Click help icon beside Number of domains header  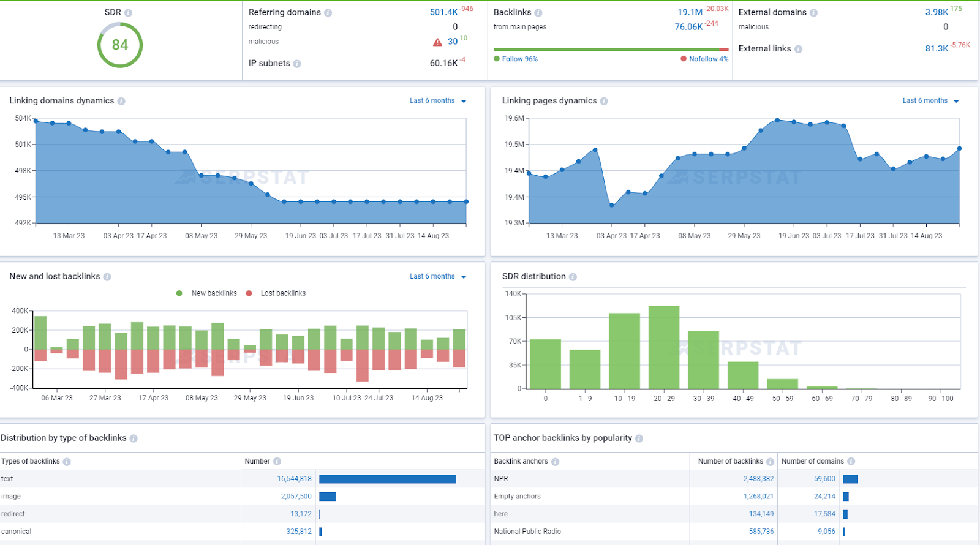(851, 462)
